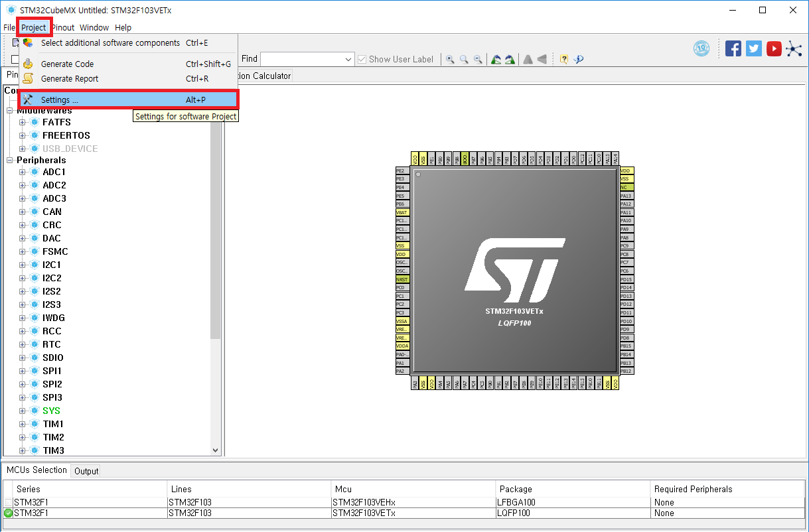Select the SYS tree item

(51, 411)
